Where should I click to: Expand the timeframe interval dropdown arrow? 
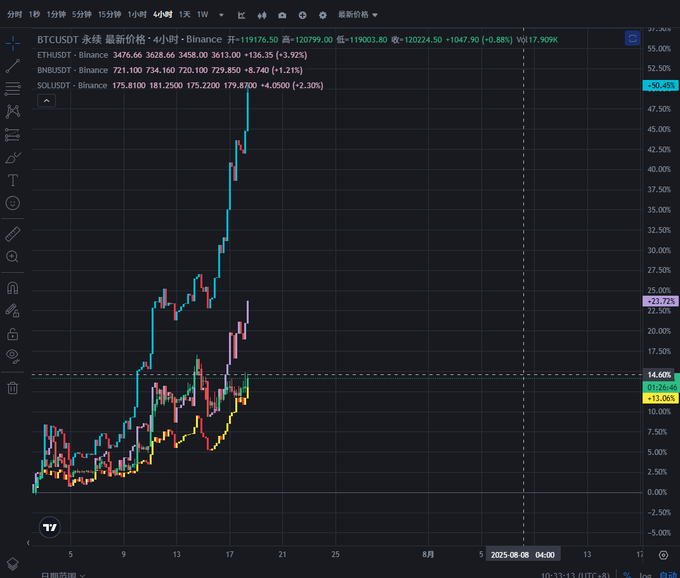point(222,15)
